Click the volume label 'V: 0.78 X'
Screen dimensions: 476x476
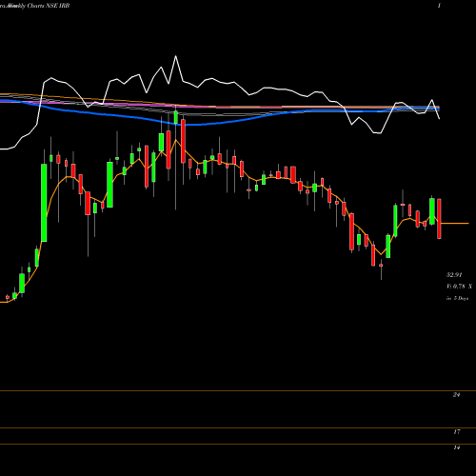(x=459, y=287)
